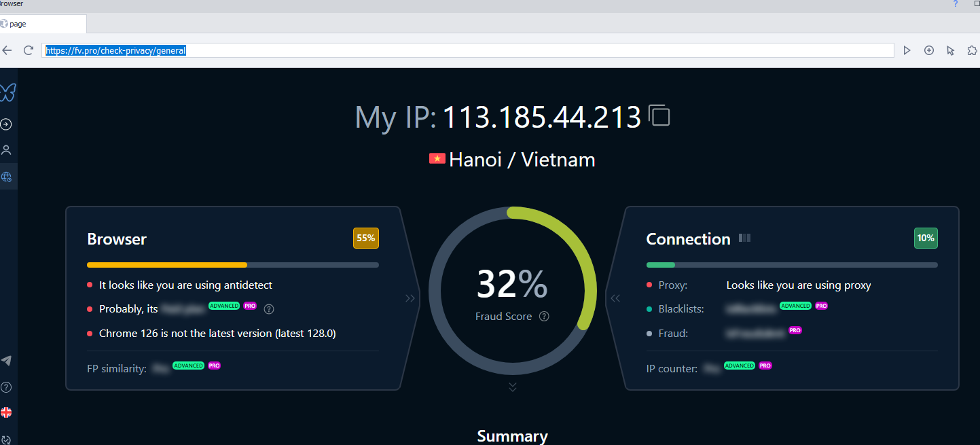Click the IP address 113.185.44.213
The width and height of the screenshot is (980, 445).
click(542, 118)
